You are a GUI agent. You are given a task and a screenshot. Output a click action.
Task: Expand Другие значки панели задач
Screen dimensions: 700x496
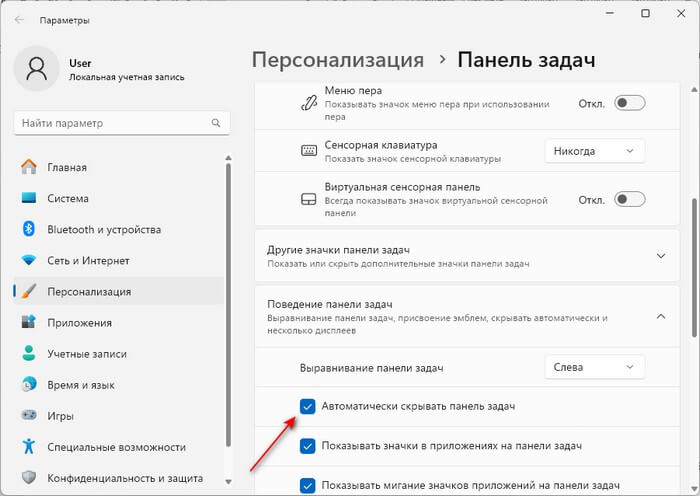click(x=660, y=256)
